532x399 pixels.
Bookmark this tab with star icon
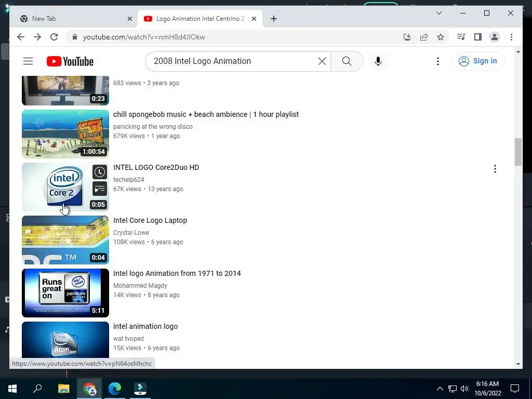(441, 37)
